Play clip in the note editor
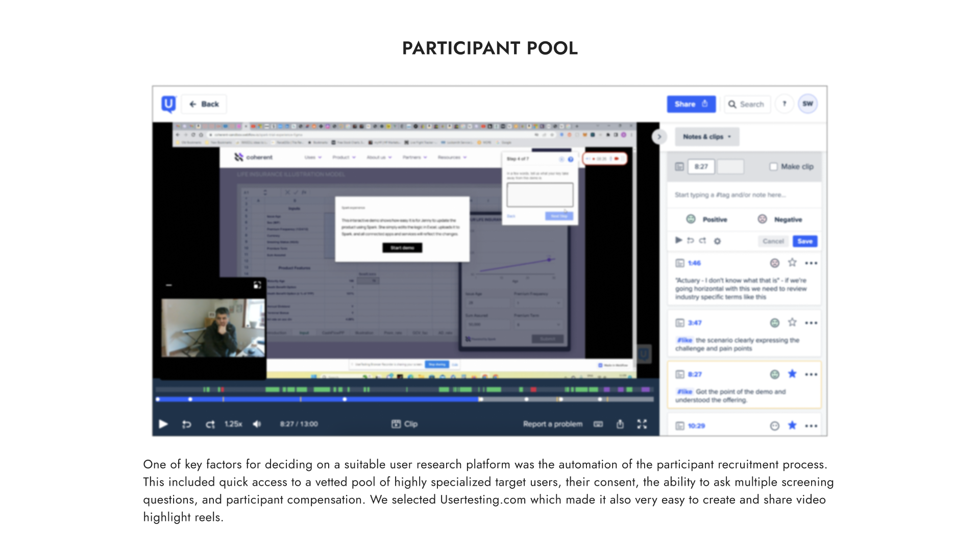The width and height of the screenshot is (980, 551). click(678, 240)
